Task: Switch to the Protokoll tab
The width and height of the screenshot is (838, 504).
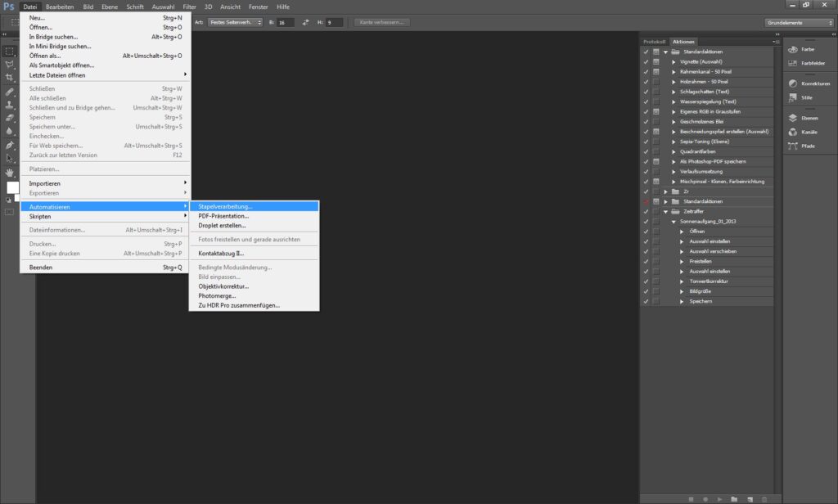Action: (x=654, y=41)
